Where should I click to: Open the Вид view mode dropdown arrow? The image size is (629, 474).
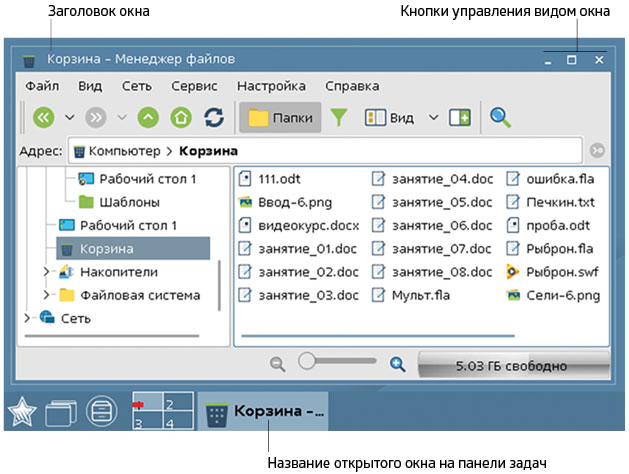pos(433,117)
